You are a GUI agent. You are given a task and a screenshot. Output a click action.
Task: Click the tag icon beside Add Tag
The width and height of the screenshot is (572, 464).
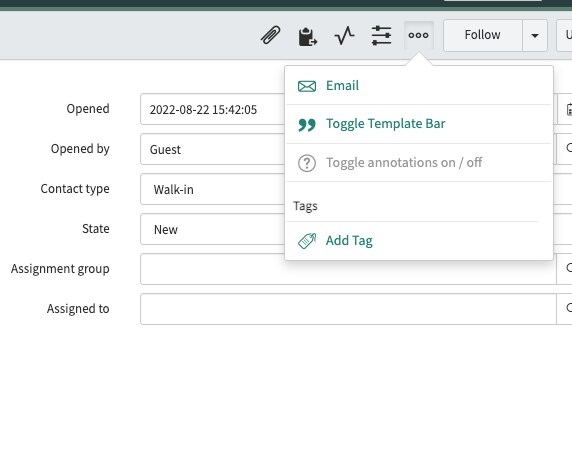point(307,241)
